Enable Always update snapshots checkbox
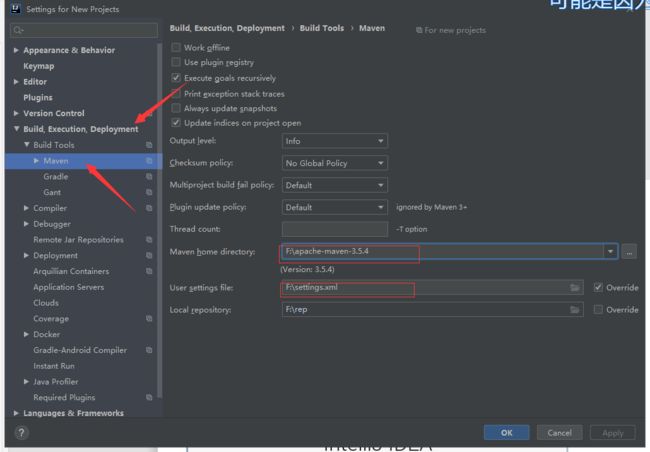The height and width of the screenshot is (452, 650). click(176, 108)
